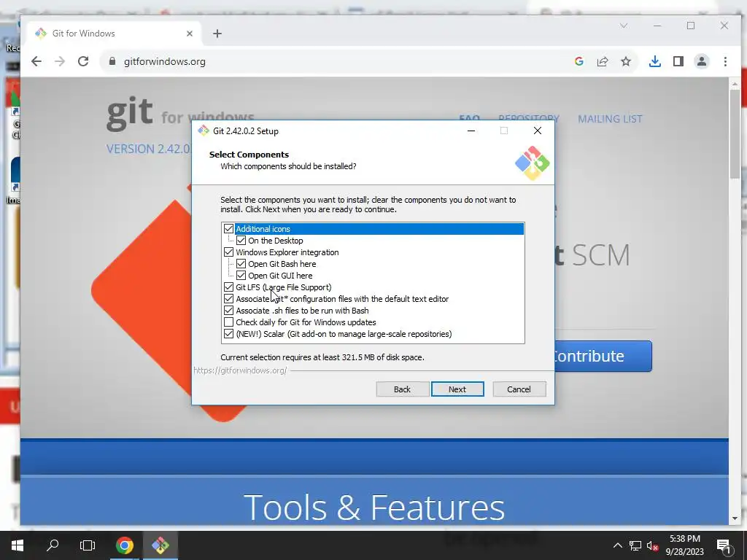Open Chrome profile avatar menu
This screenshot has width=747, height=560.
click(x=701, y=61)
